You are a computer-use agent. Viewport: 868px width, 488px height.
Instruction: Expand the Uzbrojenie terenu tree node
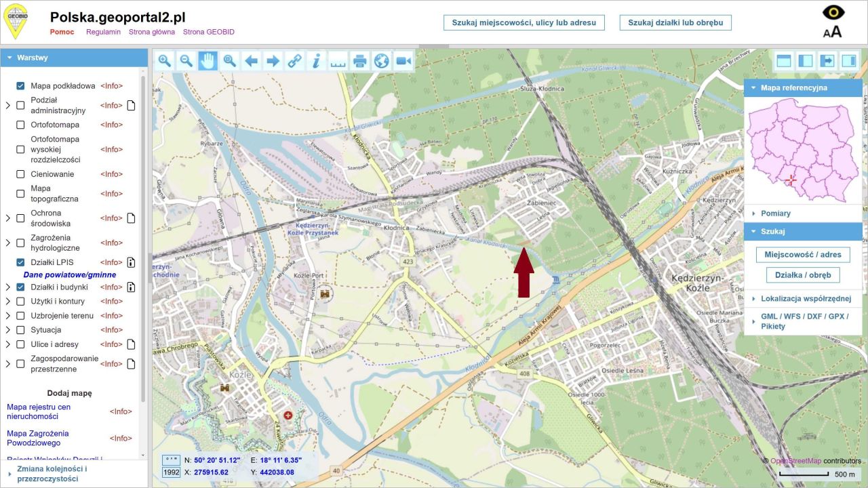tap(8, 316)
